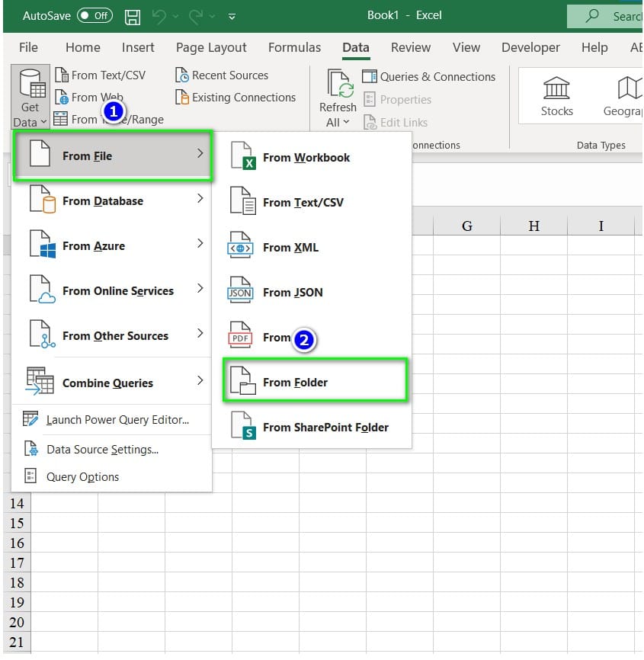The image size is (644, 660).
Task: Click the Refresh All icon
Action: [x=340, y=83]
